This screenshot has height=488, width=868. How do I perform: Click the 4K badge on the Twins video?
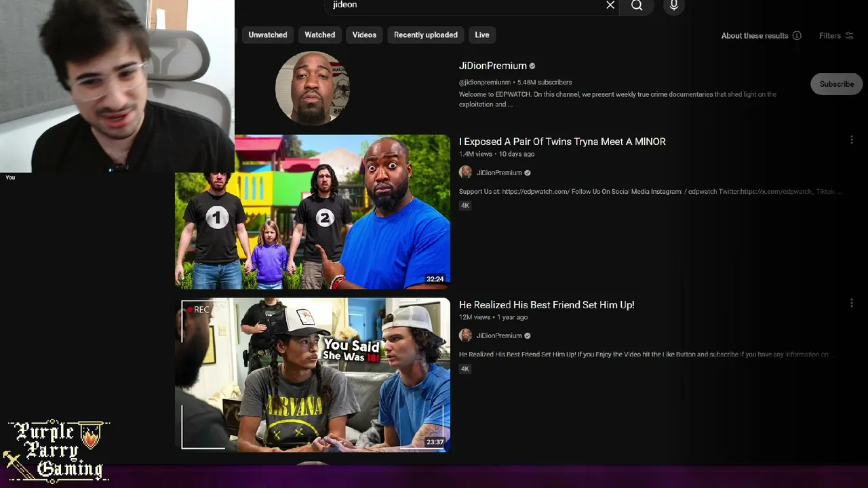465,205
